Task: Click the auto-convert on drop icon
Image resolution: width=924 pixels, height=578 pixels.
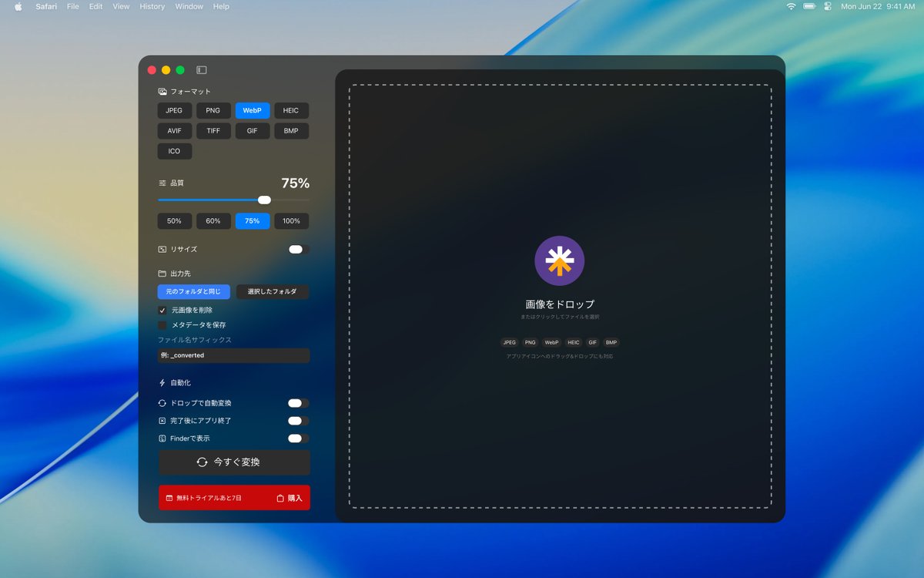Action: (x=162, y=403)
